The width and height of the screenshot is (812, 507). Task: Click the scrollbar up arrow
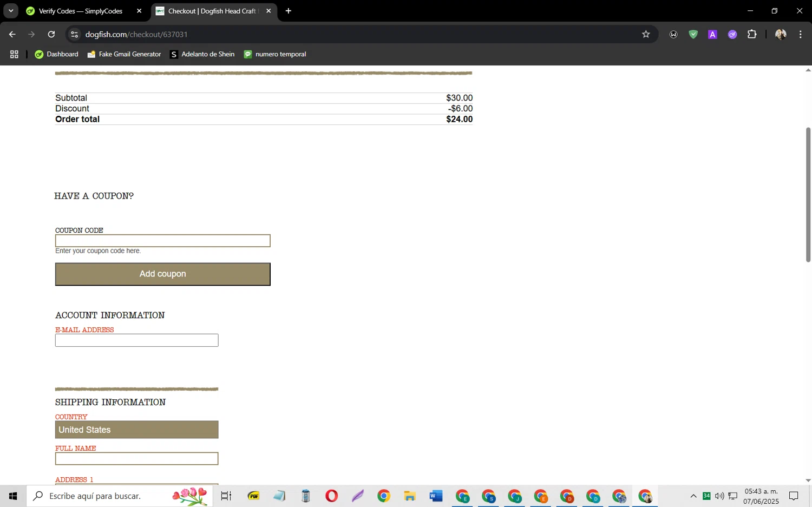click(x=808, y=70)
